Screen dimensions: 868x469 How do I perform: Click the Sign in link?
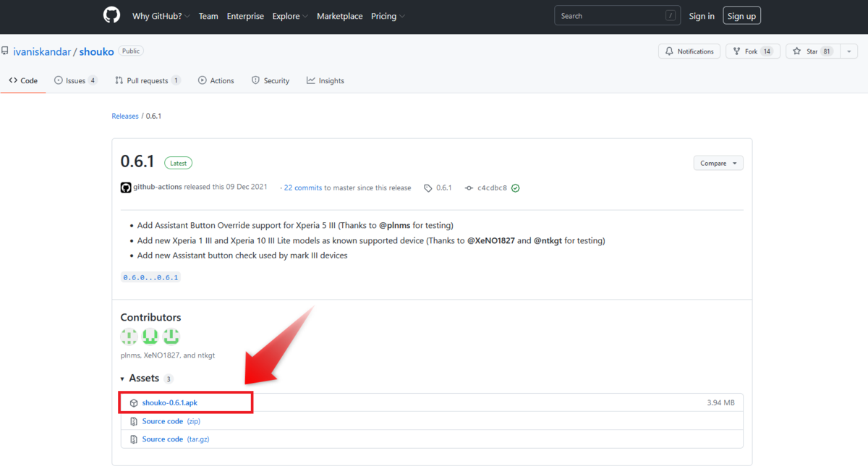point(702,16)
